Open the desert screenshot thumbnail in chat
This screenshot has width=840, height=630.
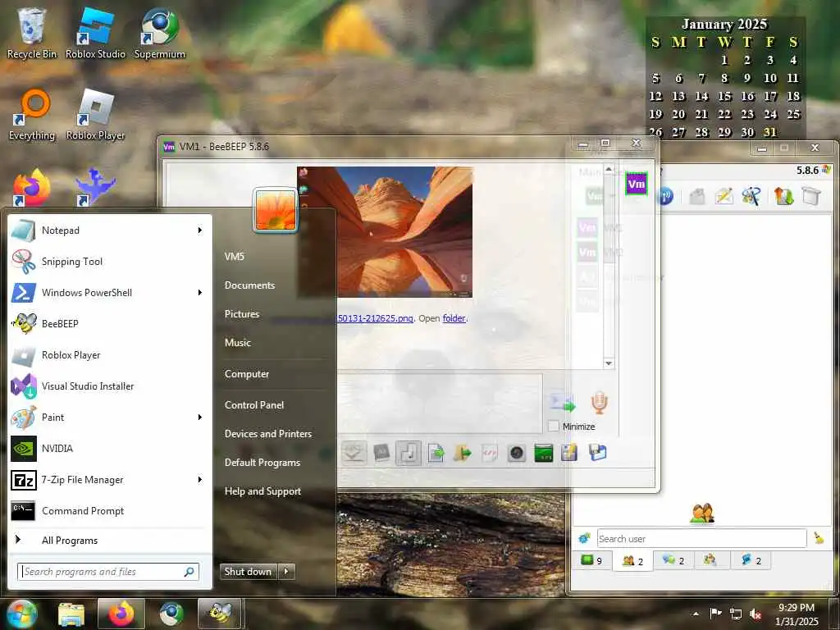coord(385,232)
